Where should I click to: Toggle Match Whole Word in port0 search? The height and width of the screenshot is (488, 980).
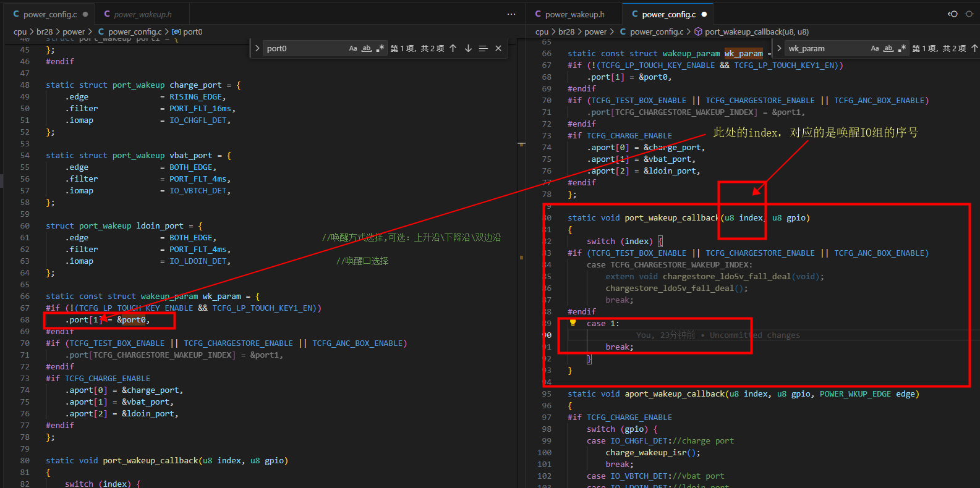click(x=367, y=48)
